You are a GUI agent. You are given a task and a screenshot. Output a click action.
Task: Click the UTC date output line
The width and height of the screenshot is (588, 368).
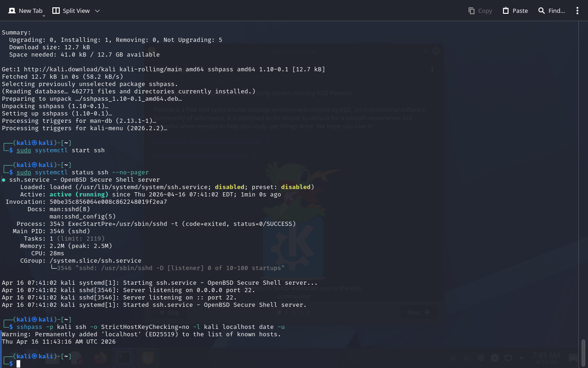[x=59, y=342]
